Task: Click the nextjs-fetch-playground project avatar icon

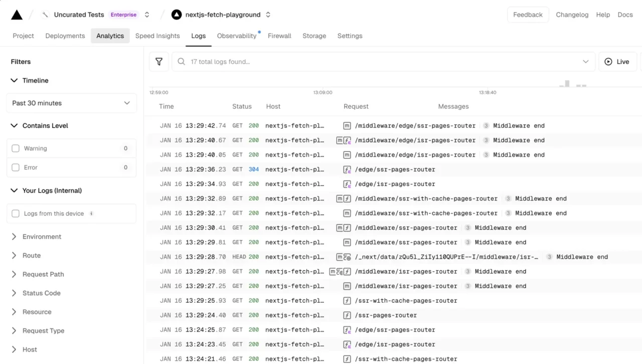Action: pos(177,15)
